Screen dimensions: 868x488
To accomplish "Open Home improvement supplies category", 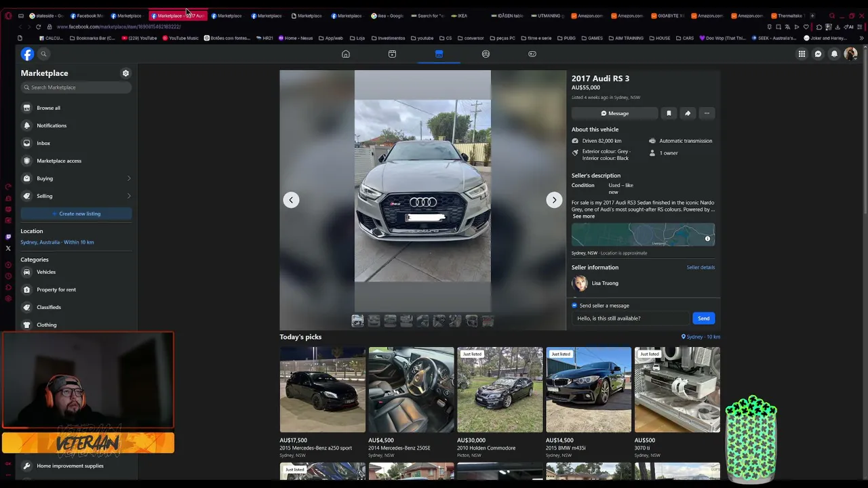I will (76, 466).
